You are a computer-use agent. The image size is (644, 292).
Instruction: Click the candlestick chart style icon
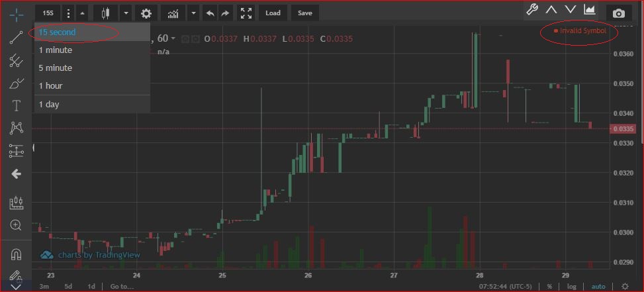[105, 13]
